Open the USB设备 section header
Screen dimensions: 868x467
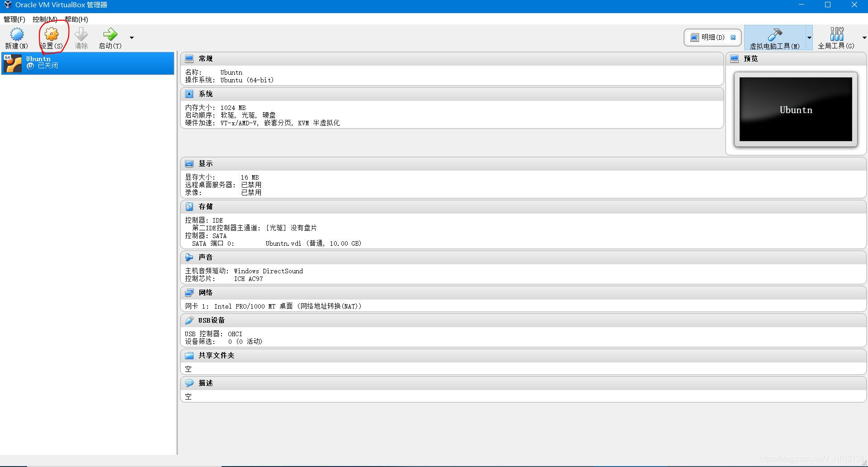point(211,320)
